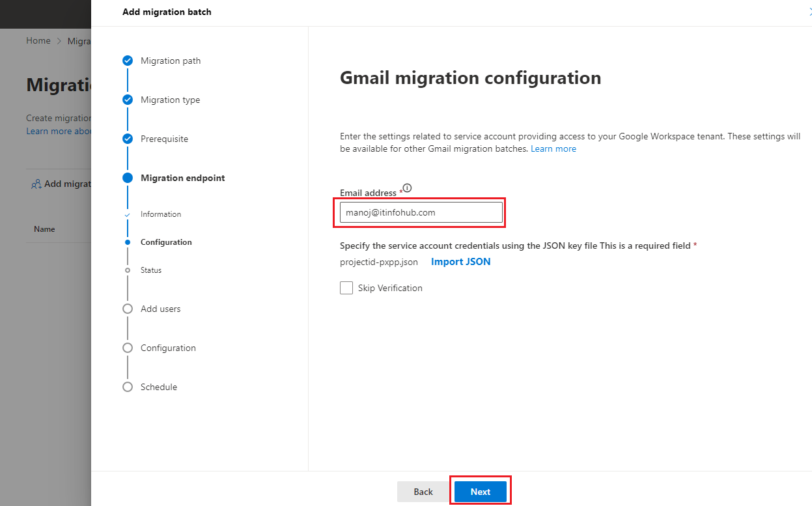The height and width of the screenshot is (506, 812).
Task: Click the Home breadcrumb link
Action: click(x=38, y=40)
